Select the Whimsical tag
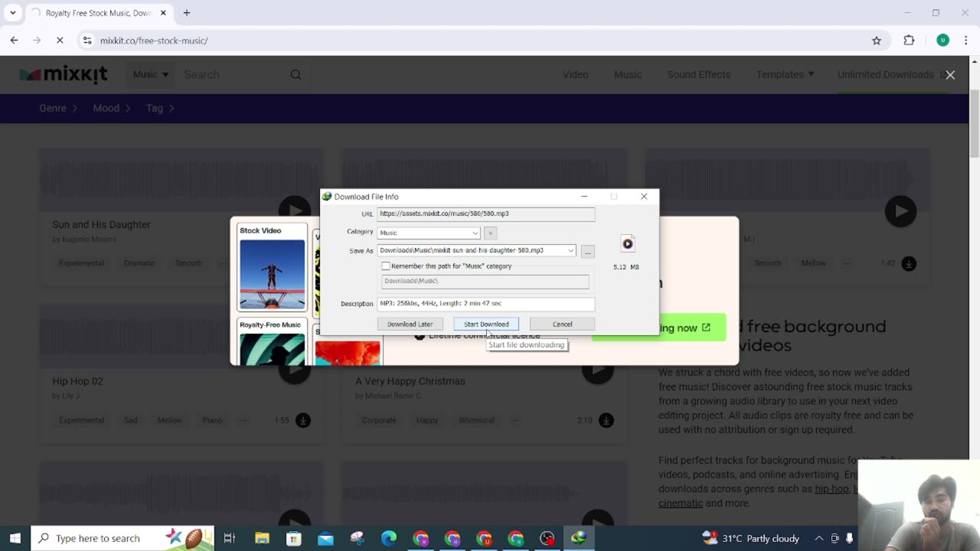Screen dimensions: 980x551 [477, 420]
